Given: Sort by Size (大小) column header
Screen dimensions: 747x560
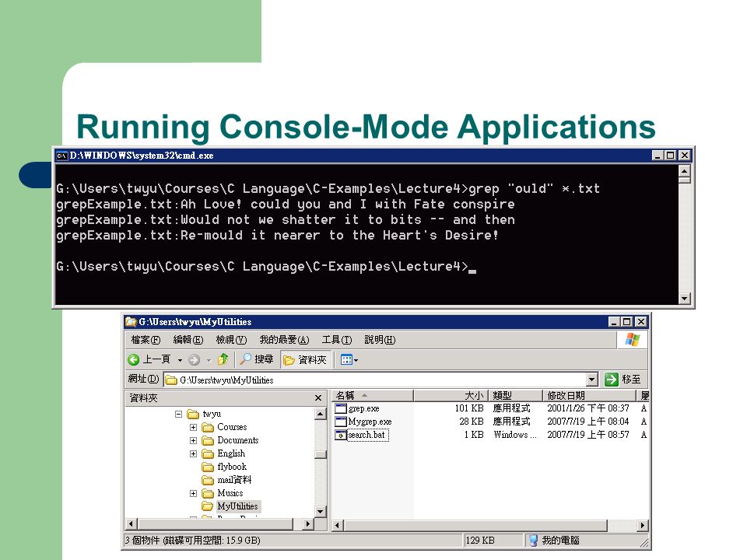Looking at the screenshot, I should 451,396.
